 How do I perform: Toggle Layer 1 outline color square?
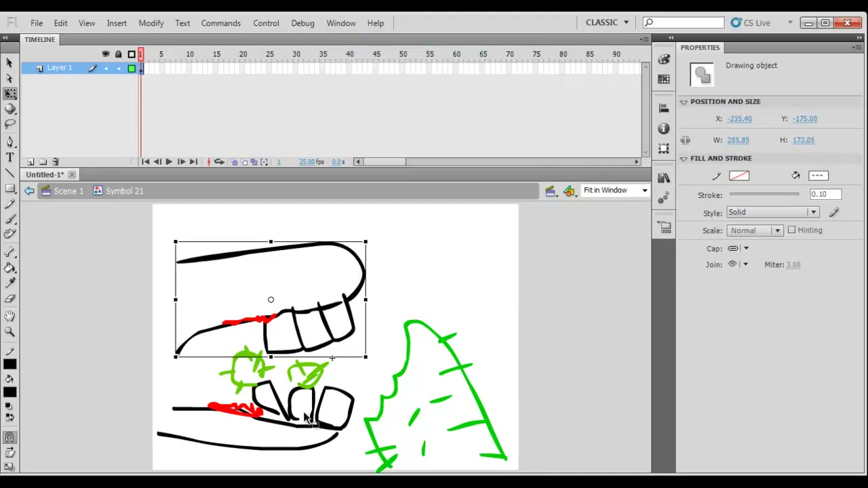132,68
